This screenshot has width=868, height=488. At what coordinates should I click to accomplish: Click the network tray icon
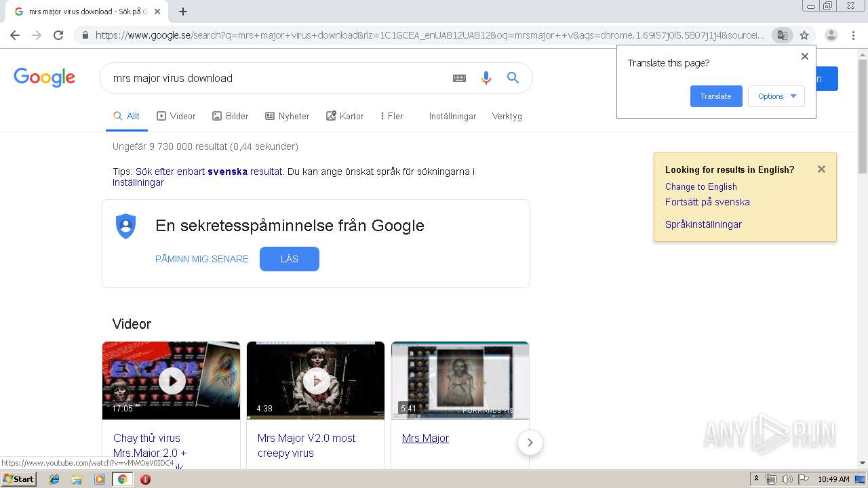[771, 479]
